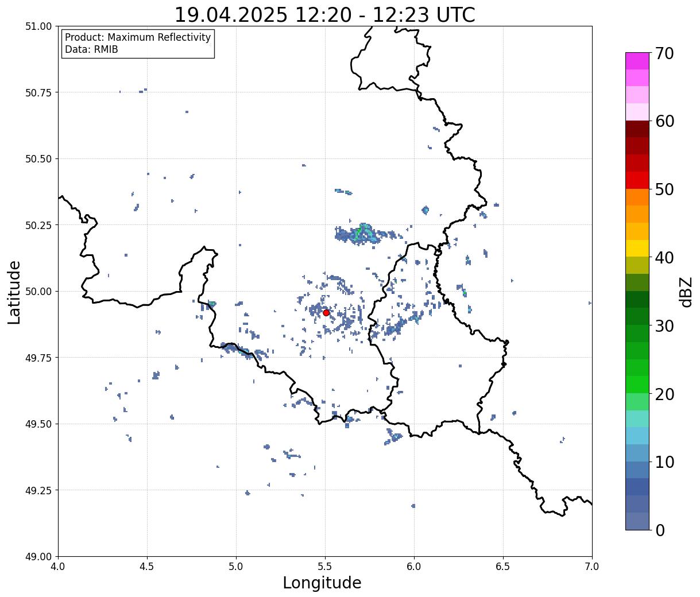Click the latitude tick label "49.25"
The width and height of the screenshot is (700, 597).
pos(38,490)
